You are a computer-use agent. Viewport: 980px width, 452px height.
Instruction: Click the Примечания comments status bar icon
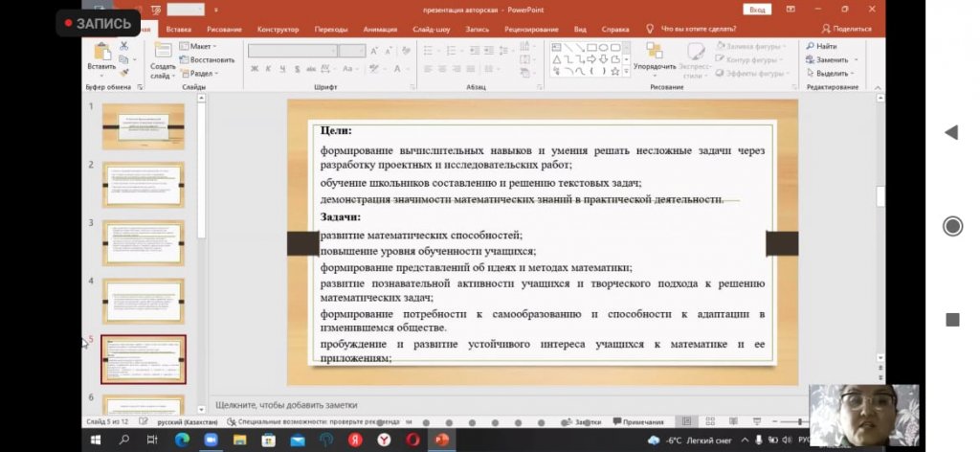tap(638, 422)
